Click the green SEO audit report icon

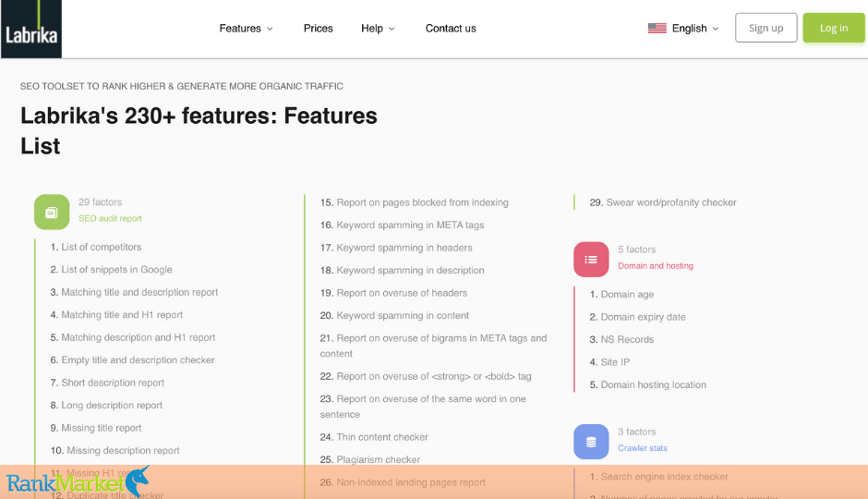(x=52, y=212)
